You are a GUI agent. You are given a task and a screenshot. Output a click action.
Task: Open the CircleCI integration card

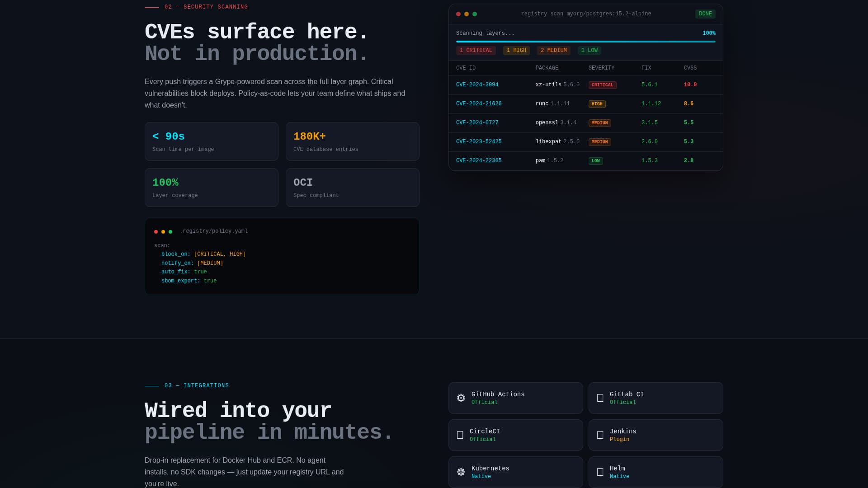tap(515, 435)
